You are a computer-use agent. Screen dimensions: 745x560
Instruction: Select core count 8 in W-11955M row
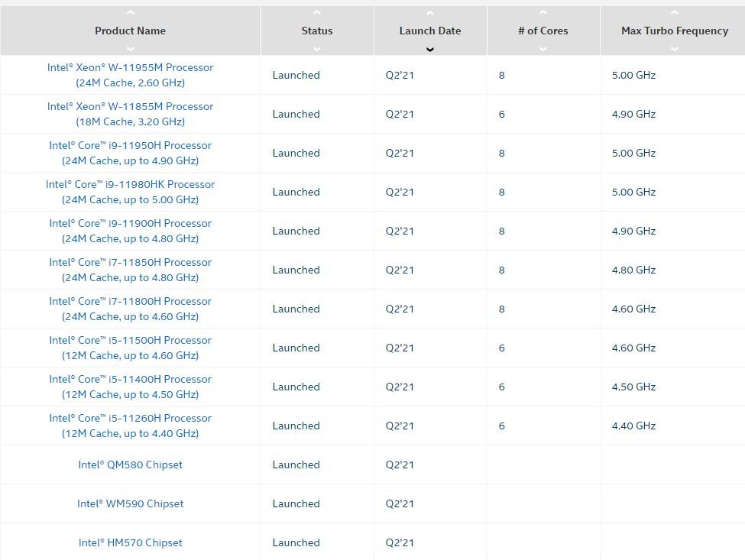click(x=502, y=75)
